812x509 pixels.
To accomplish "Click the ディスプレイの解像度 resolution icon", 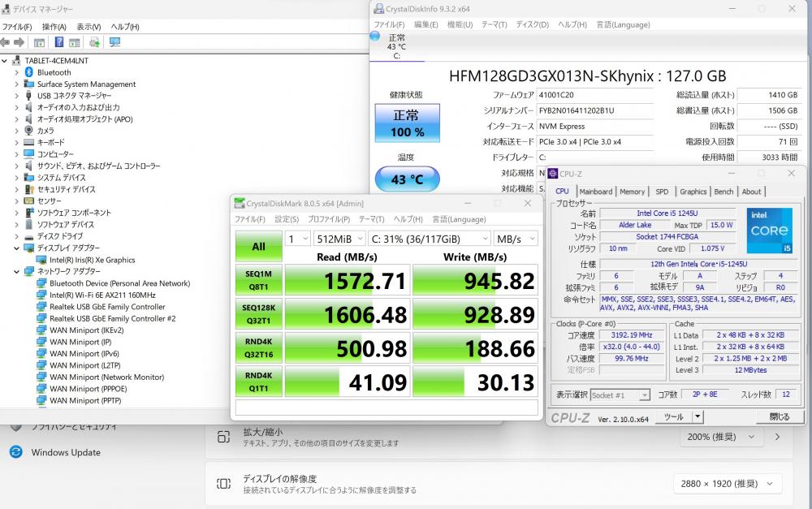I will point(223,484).
